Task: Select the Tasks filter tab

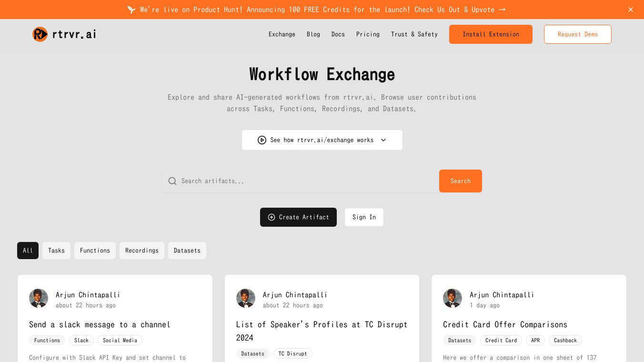Action: [x=56, y=251]
